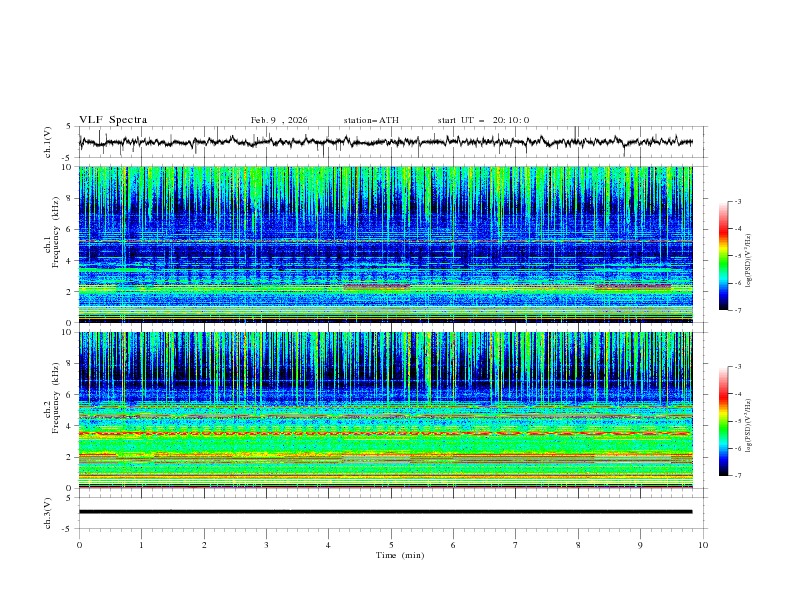Click time axis tick label '5'
Viewport: 792px width, 612px height.
391,545
